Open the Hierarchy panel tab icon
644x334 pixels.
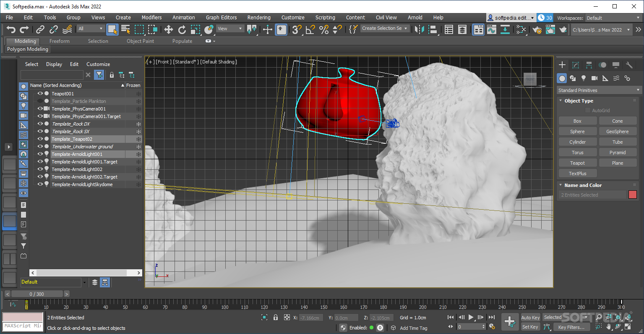(x=589, y=65)
